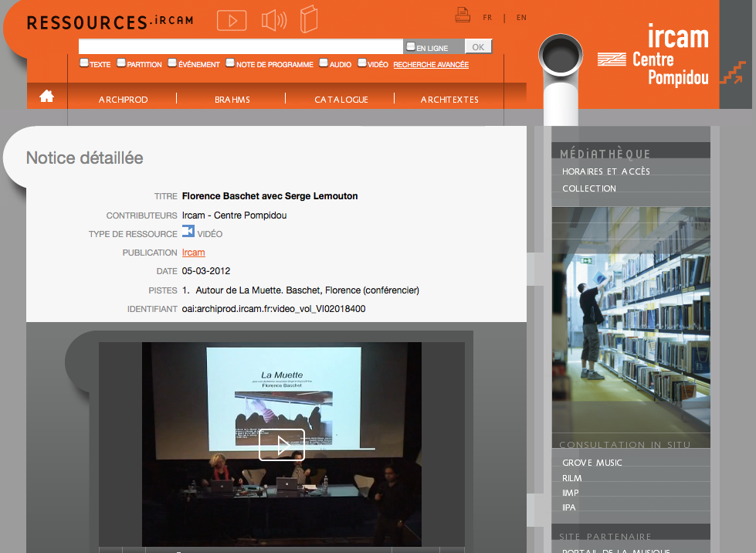Click the Ressources Ircam logo
Screen dimensions: 756x553
[110, 22]
